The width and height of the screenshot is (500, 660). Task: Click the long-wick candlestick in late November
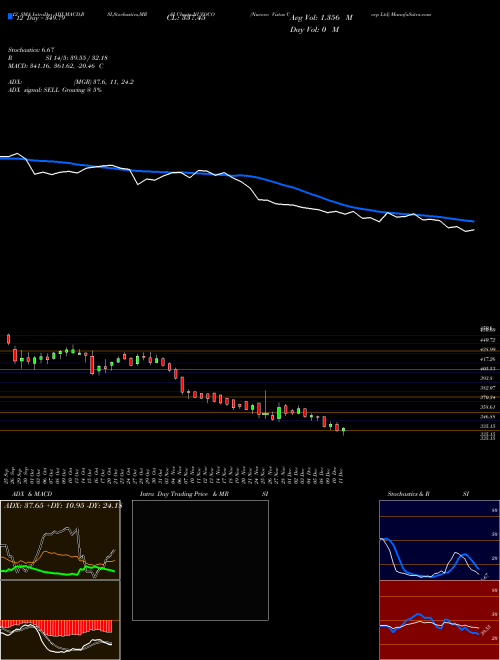point(266,405)
